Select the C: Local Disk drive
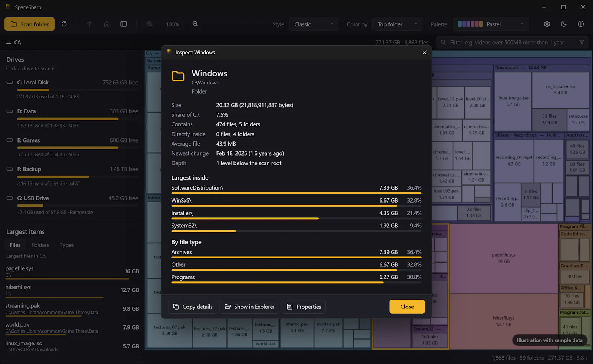Viewport: 593px width, 364px height. [x=72, y=89]
